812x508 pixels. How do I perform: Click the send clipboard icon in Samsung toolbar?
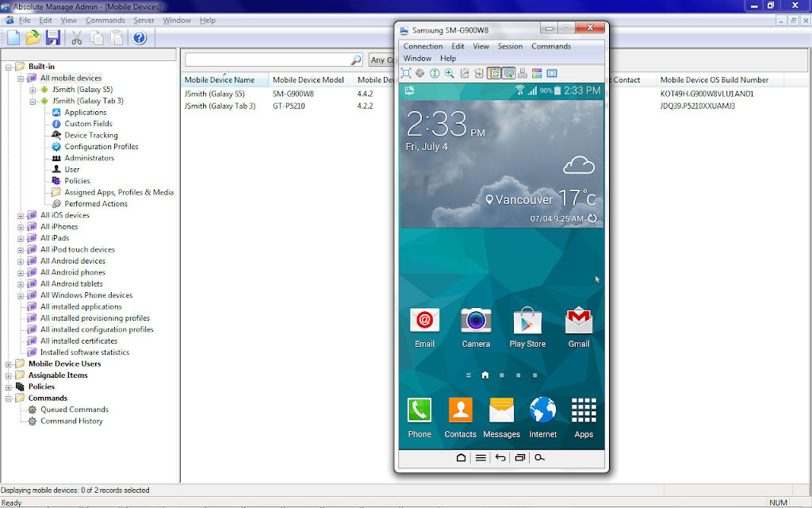(465, 73)
